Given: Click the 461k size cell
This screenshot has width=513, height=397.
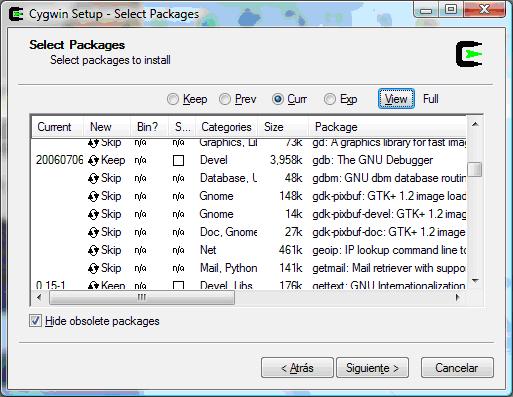Looking at the screenshot, I should click(290, 250).
